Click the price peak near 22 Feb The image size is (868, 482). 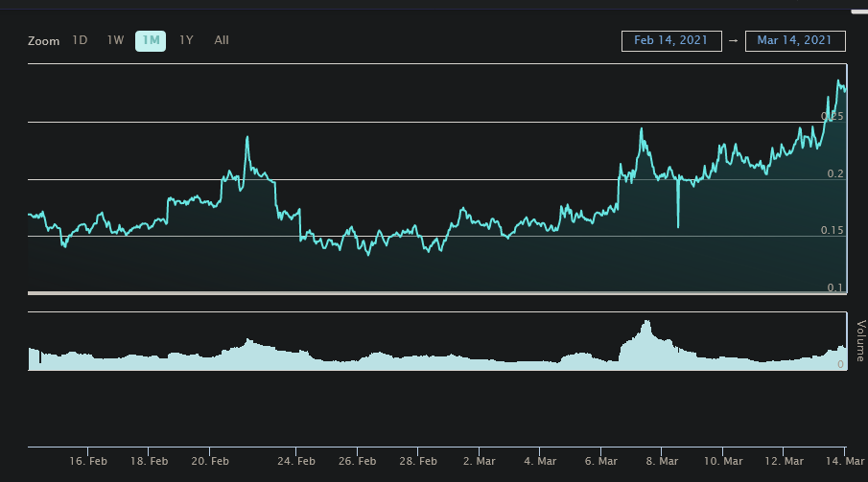[x=247, y=137]
